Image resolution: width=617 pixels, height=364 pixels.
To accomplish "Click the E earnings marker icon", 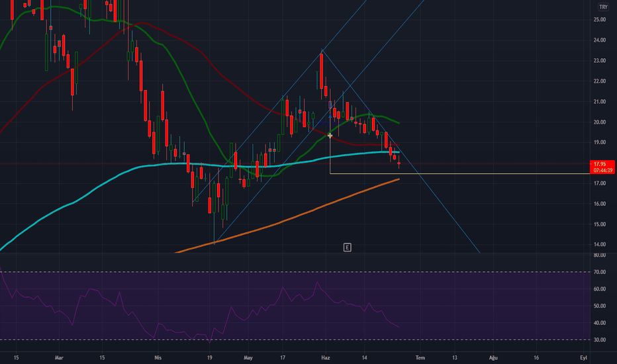I will tap(347, 248).
